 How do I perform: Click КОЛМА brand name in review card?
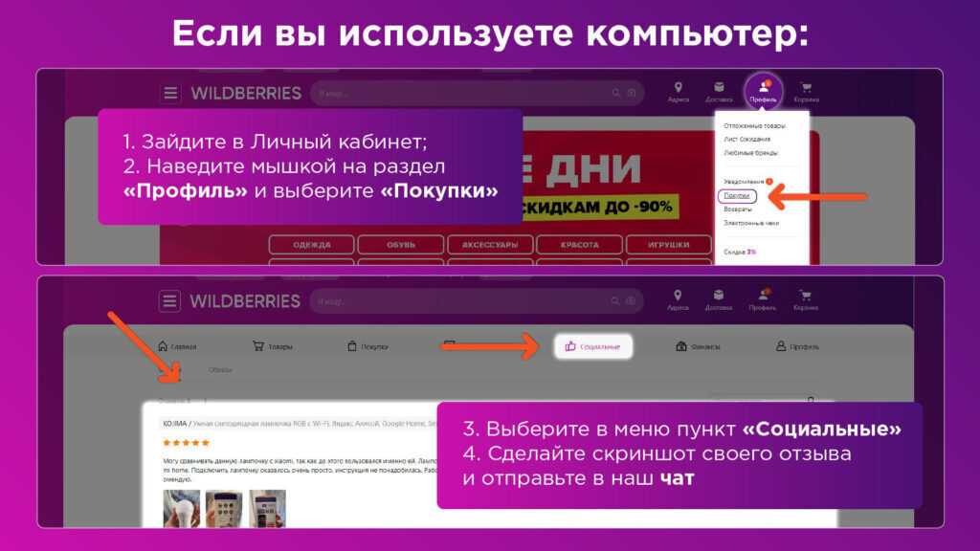click(x=174, y=424)
